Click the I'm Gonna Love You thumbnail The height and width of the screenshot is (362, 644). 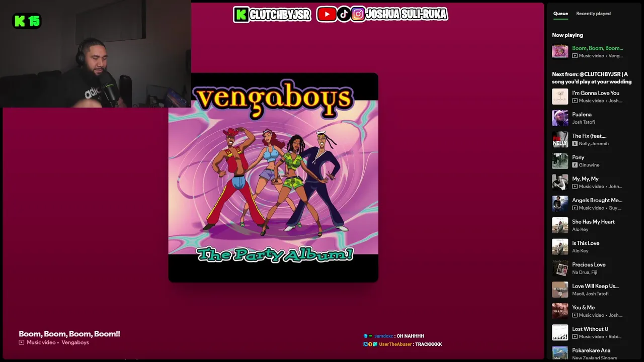(560, 97)
